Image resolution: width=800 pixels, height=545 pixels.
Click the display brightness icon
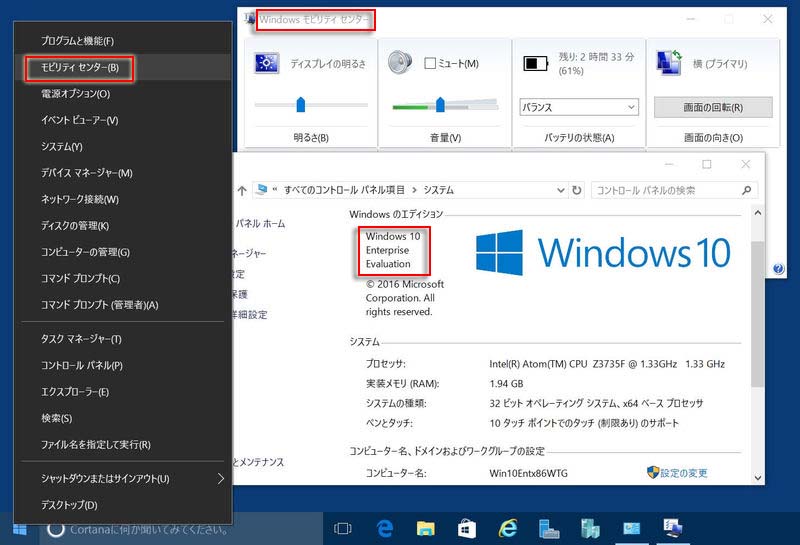click(266, 63)
